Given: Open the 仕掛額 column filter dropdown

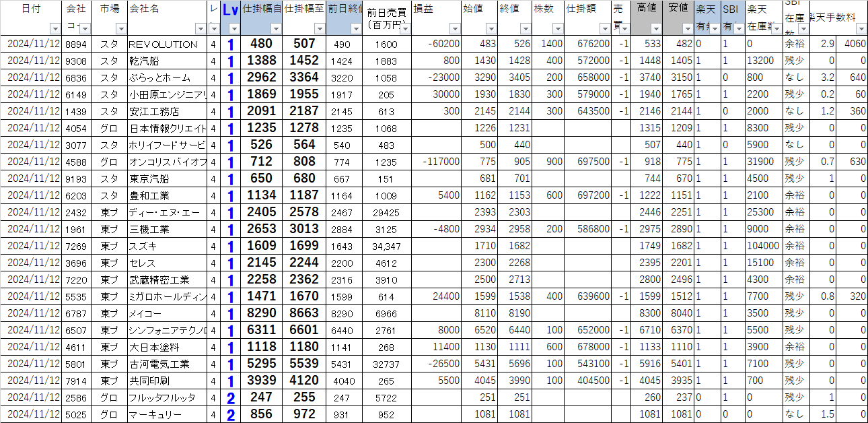Looking at the screenshot, I should click(604, 29).
